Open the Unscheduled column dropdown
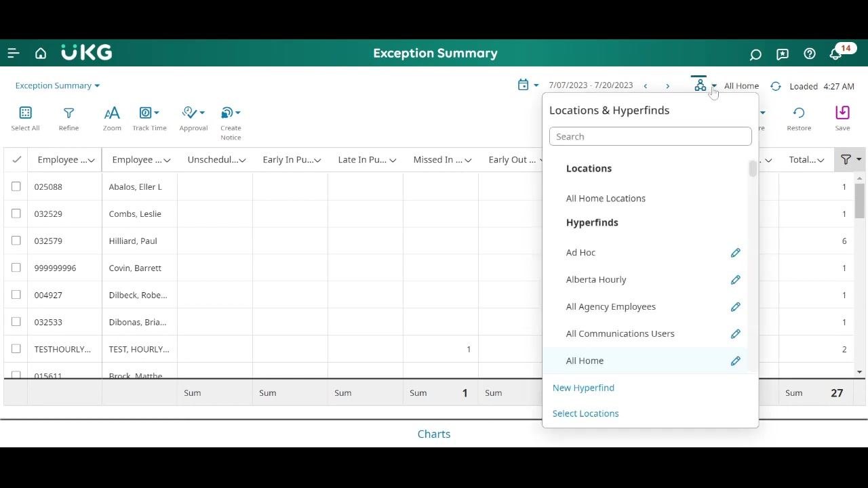The image size is (868, 488). pyautogui.click(x=242, y=160)
